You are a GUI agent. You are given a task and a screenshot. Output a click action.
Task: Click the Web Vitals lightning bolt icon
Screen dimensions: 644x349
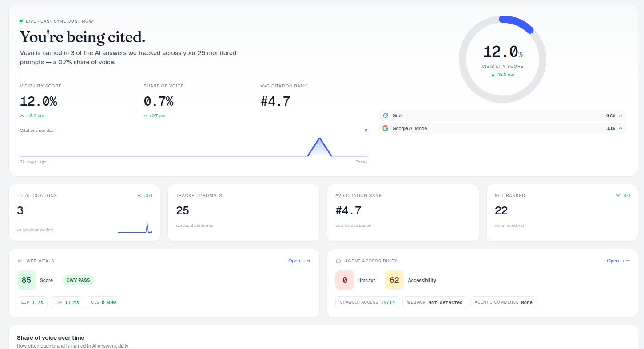(20, 261)
